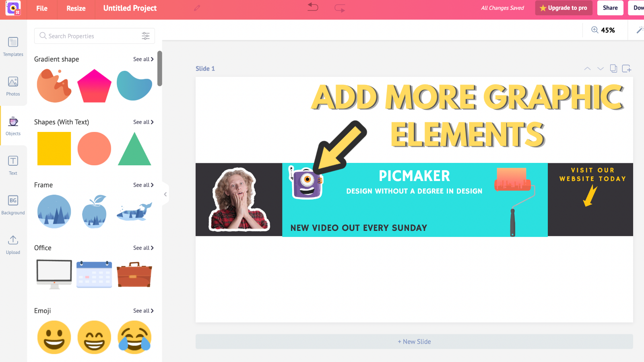Click the object panel scrollbar
Viewport: 644px width, 362px height.
(160, 68)
